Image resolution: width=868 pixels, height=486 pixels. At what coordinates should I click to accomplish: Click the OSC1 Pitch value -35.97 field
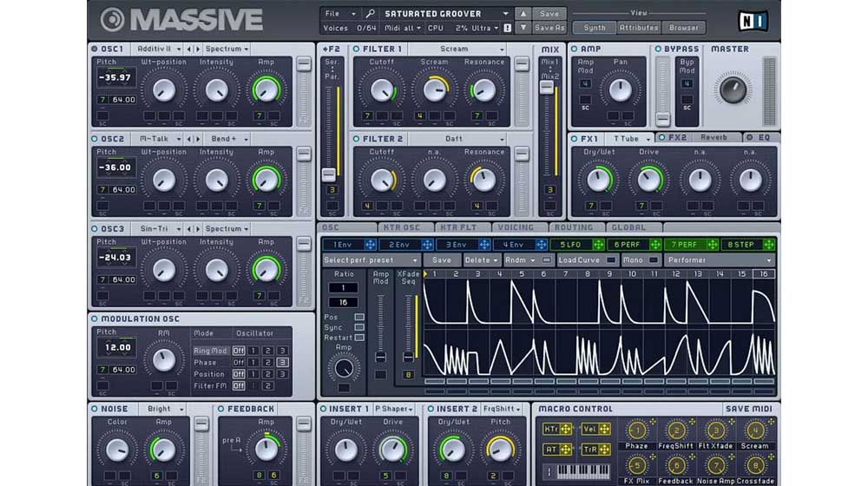tap(115, 77)
